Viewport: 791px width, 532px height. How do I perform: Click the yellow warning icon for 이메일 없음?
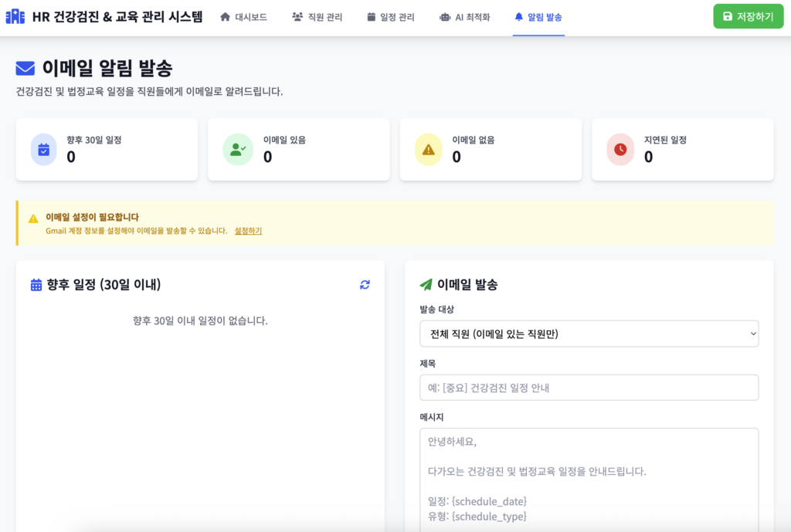(428, 150)
